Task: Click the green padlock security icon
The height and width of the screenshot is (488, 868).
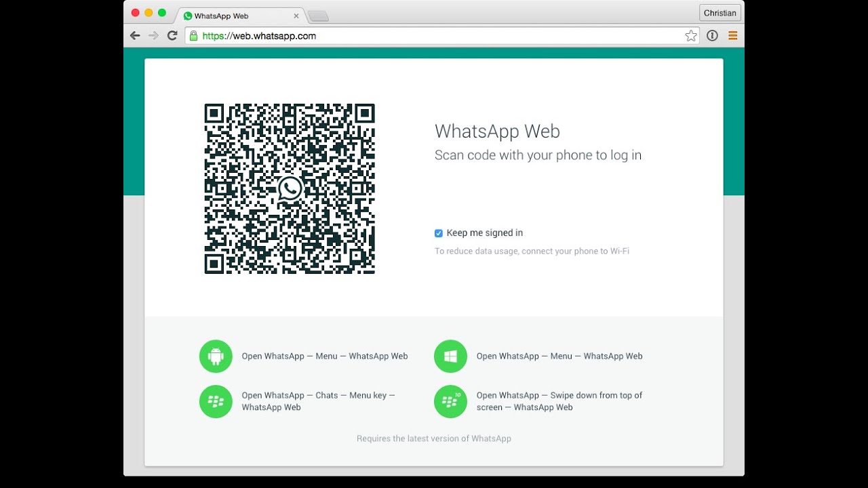Action: point(193,36)
